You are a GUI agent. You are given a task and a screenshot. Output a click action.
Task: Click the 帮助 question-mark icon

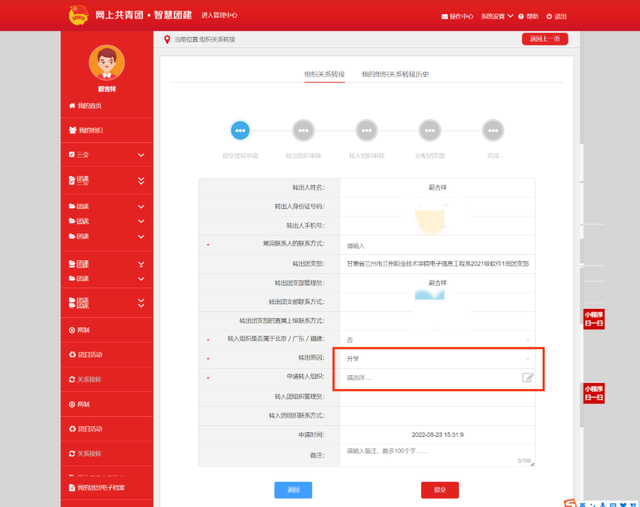[521, 16]
